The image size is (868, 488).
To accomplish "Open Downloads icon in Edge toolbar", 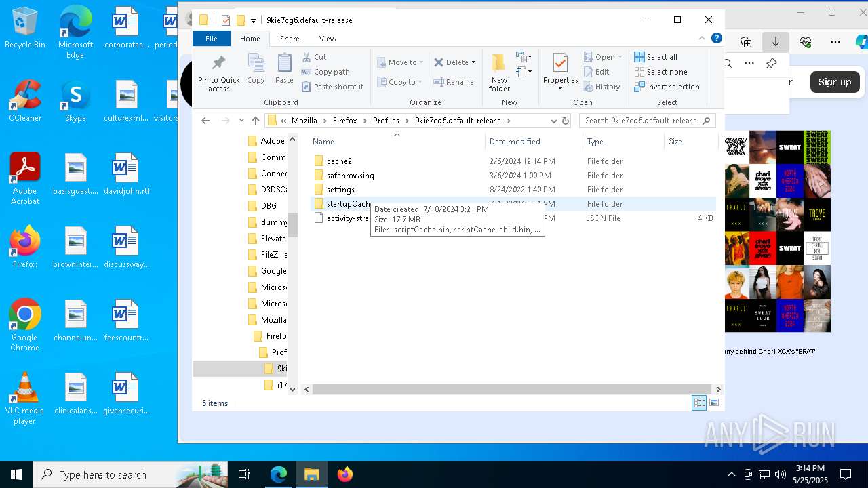I will click(x=776, y=42).
